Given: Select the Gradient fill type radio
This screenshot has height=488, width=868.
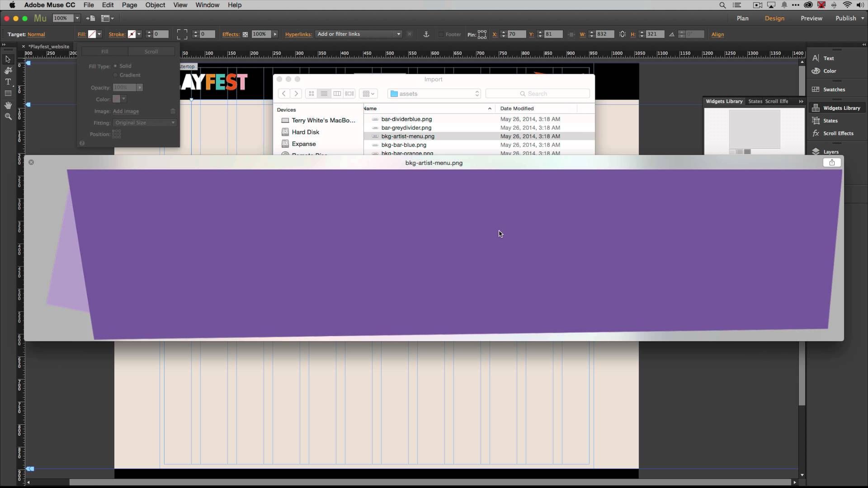Looking at the screenshot, I should point(115,75).
